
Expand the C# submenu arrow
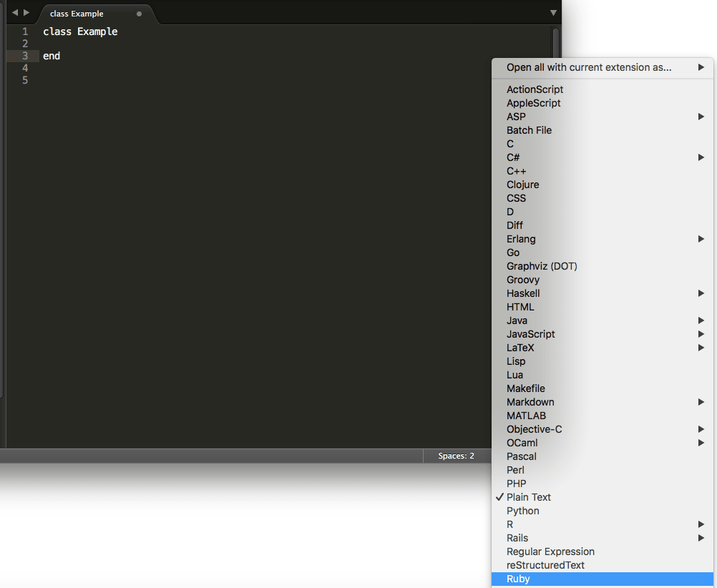click(701, 157)
